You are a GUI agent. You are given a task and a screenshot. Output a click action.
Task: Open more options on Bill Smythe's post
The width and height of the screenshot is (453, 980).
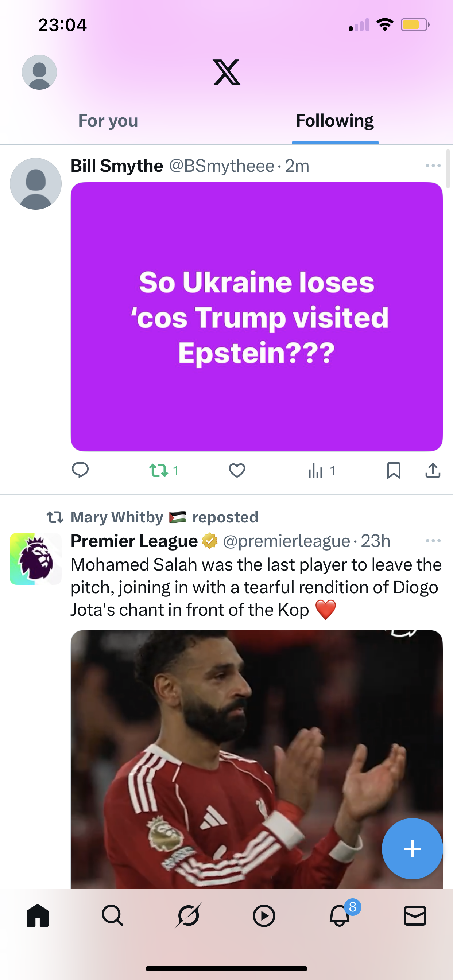point(433,166)
